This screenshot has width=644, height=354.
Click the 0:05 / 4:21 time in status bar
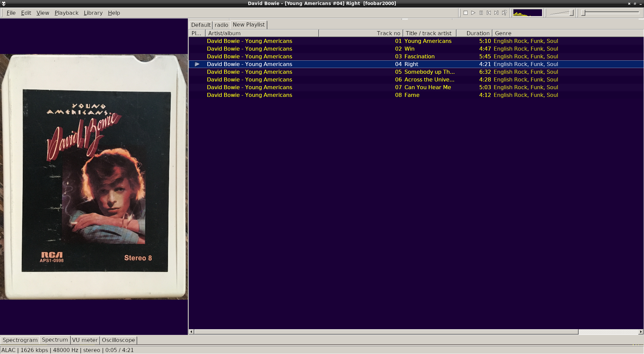119,350
